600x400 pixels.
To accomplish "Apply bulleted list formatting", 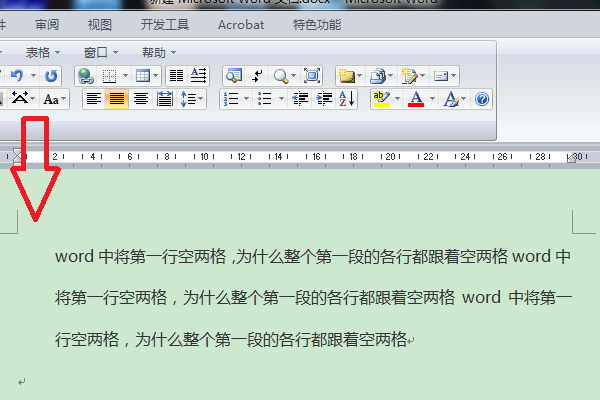I will point(265,99).
